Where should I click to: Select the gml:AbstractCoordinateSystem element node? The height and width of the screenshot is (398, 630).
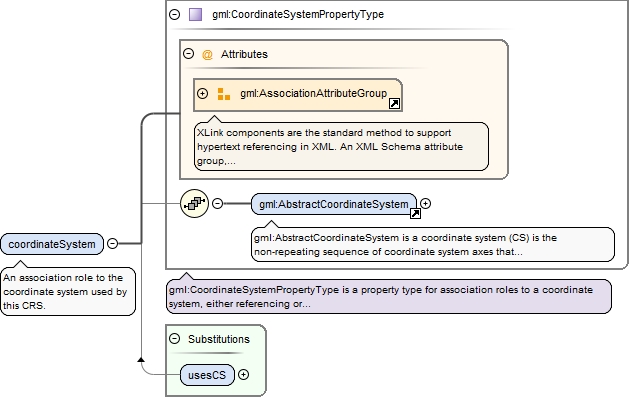click(333, 204)
